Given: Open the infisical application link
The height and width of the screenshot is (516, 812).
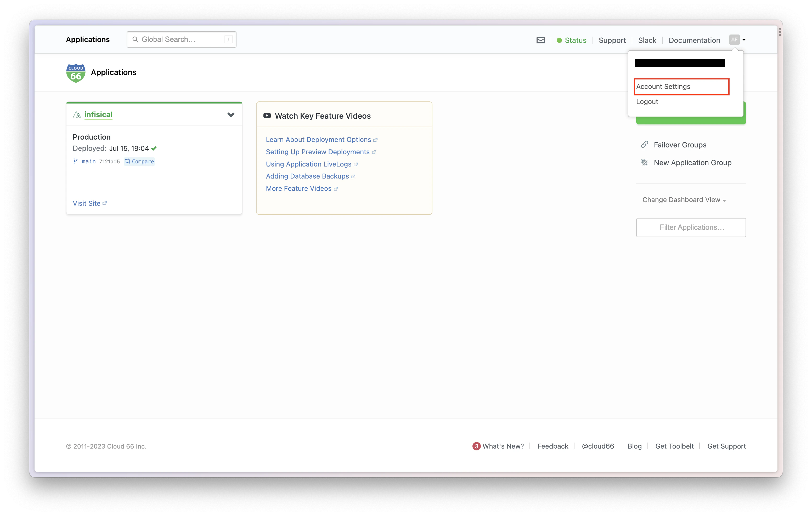Looking at the screenshot, I should pos(98,114).
